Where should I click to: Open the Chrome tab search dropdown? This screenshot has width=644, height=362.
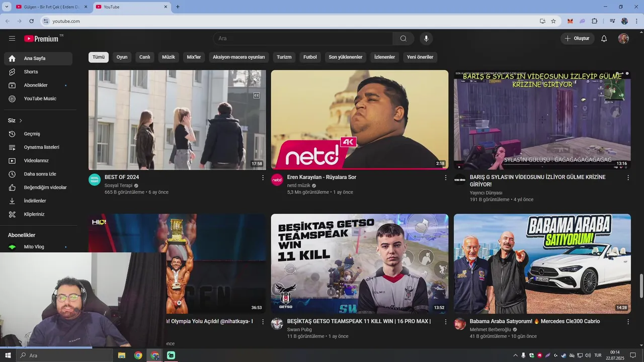[7, 7]
